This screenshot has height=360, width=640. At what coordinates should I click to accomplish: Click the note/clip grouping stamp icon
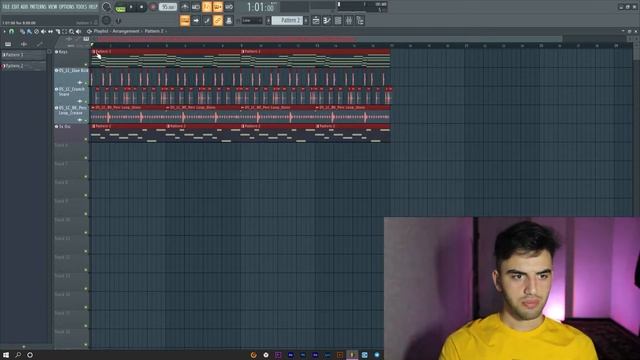[229, 20]
